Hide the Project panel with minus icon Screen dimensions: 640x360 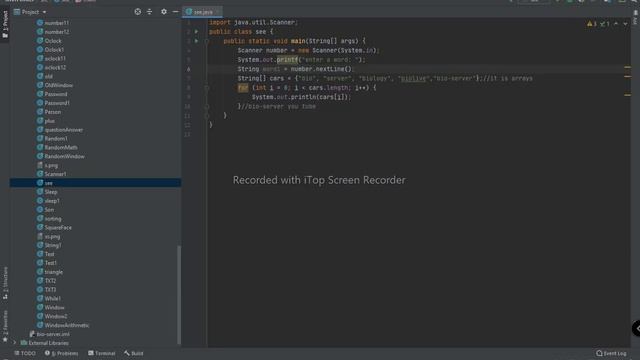176,12
